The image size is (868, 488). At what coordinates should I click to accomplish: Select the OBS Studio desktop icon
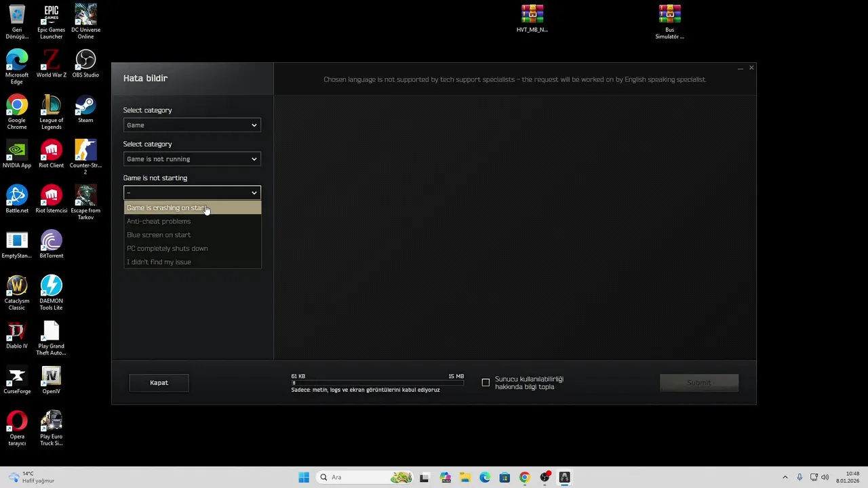(x=85, y=64)
